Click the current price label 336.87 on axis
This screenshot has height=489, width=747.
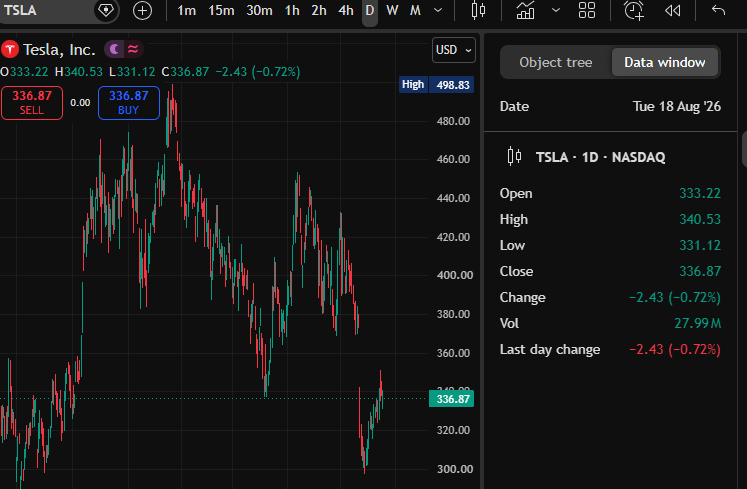(x=452, y=399)
